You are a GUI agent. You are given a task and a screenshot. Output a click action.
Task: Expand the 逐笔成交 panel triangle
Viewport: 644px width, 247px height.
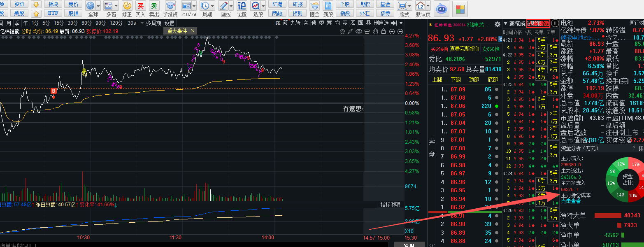click(505, 23)
